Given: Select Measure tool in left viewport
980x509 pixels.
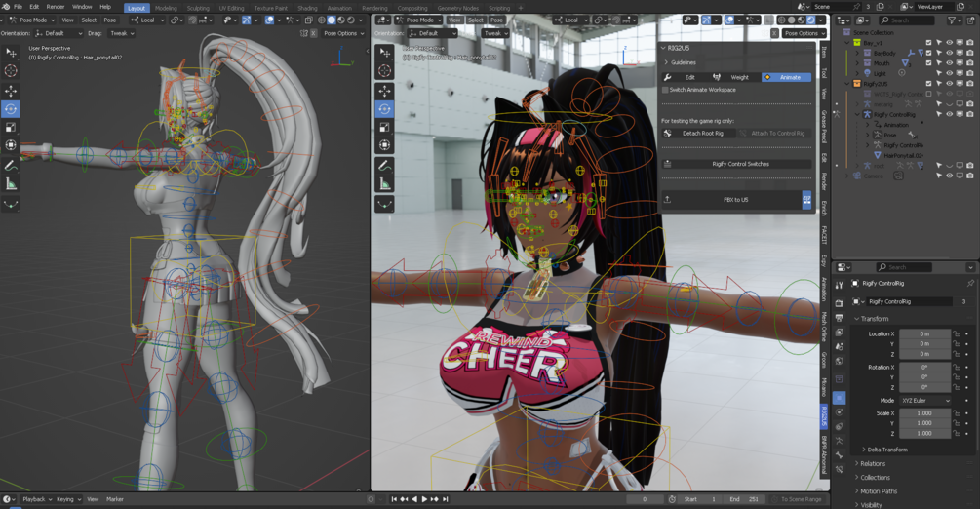Looking at the screenshot, I should point(11,184).
